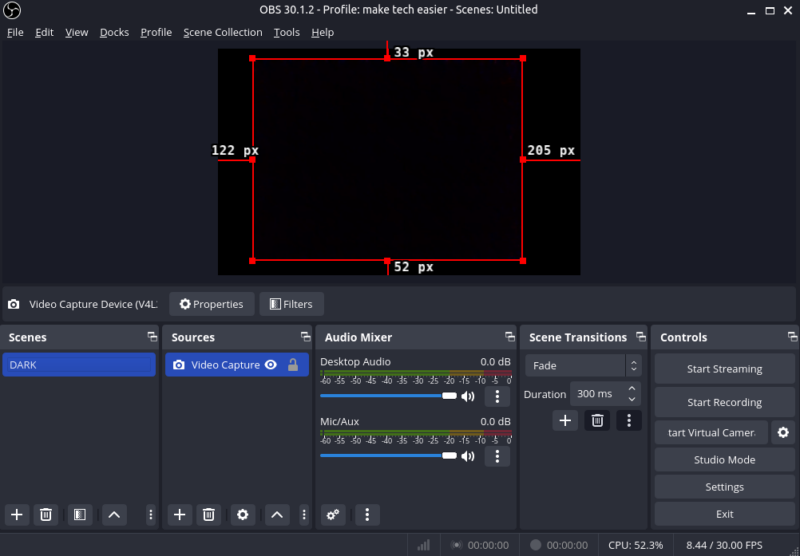Viewport: 800px width, 556px height.
Task: Adjust the Mic/Aux volume slider
Action: pyautogui.click(x=389, y=456)
